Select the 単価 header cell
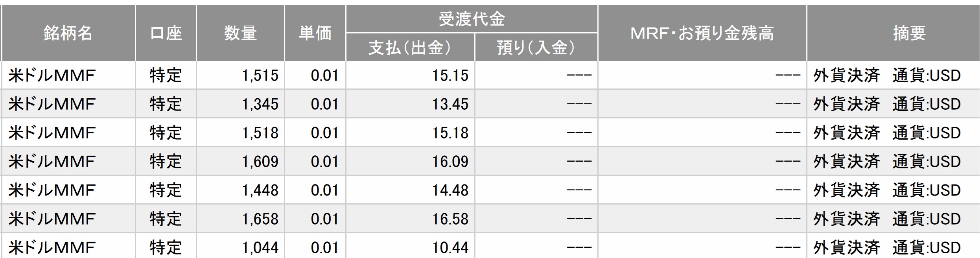 pos(315,33)
